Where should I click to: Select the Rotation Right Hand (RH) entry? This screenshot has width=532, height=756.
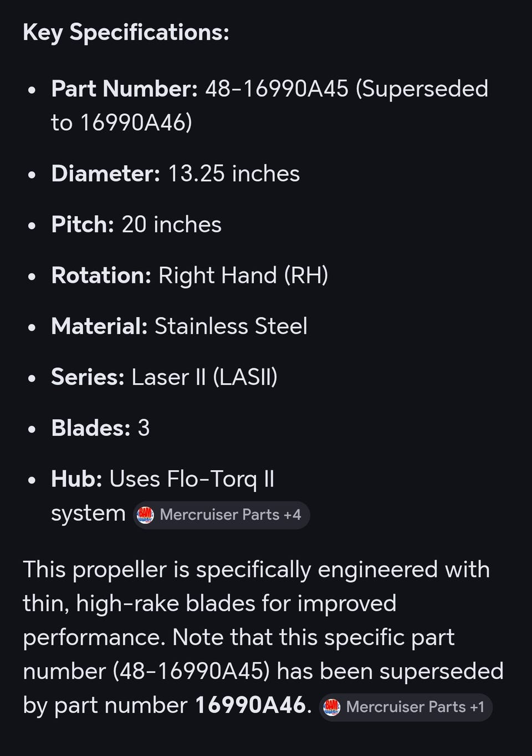click(190, 276)
